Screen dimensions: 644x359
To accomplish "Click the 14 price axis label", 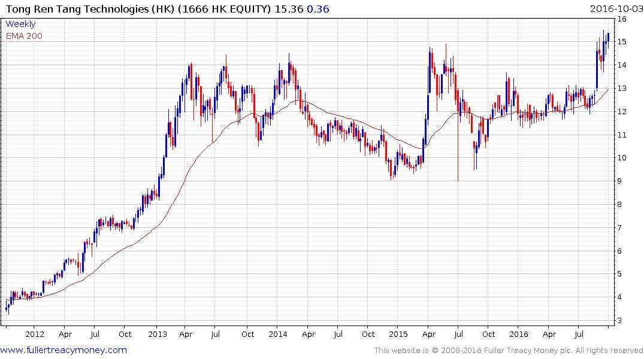I will pos(622,65).
